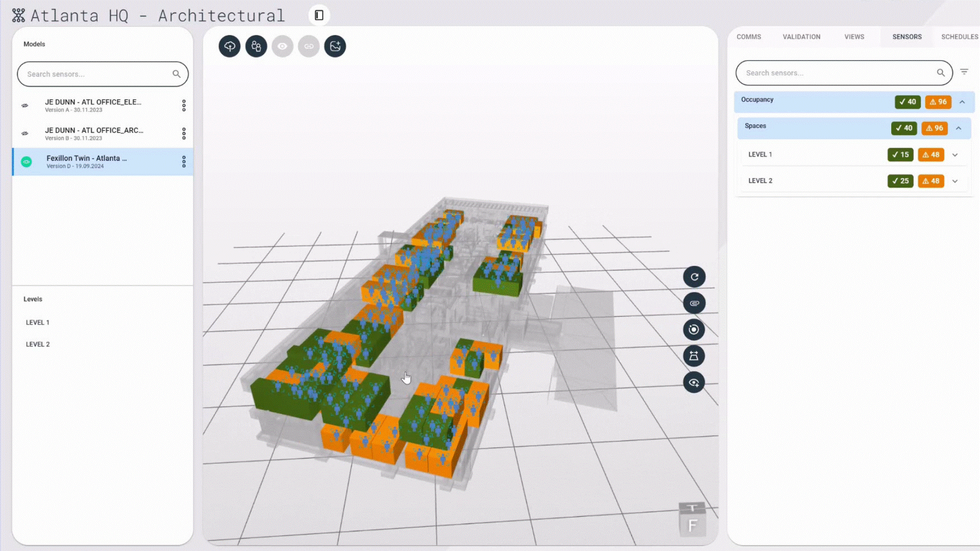
Task: Click the refresh viewer button
Action: coord(694,277)
